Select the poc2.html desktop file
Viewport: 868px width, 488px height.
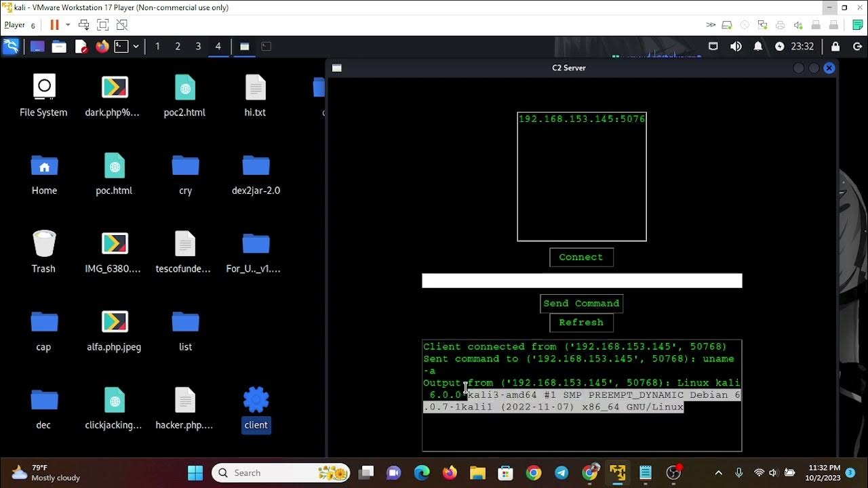(x=184, y=96)
